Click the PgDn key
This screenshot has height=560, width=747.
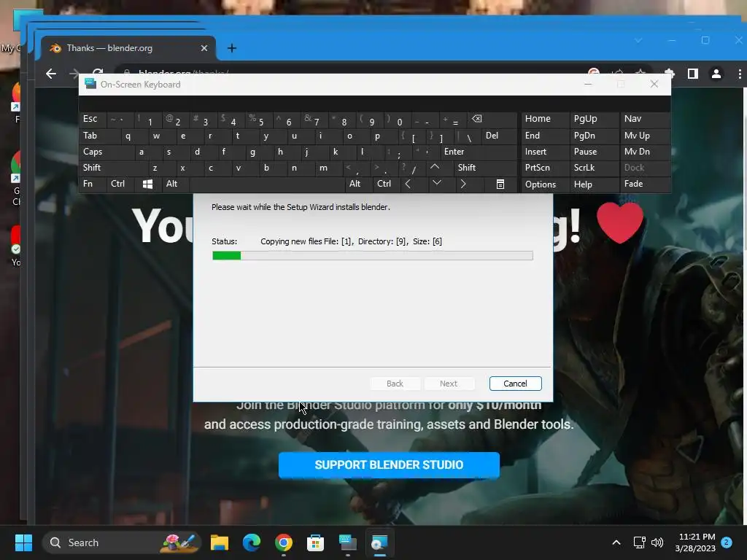click(594, 136)
